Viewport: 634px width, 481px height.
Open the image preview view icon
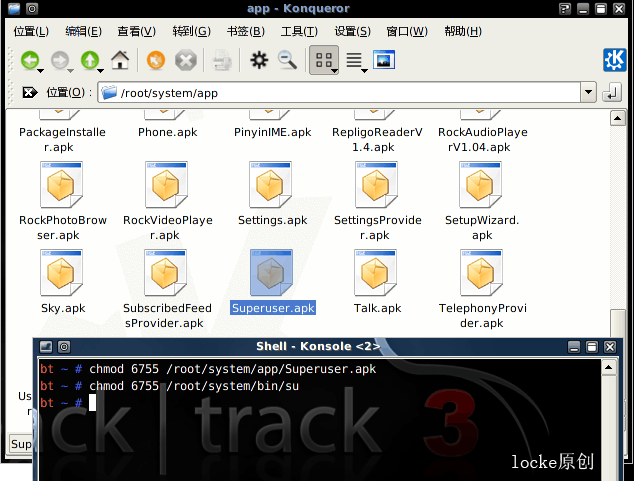(384, 60)
